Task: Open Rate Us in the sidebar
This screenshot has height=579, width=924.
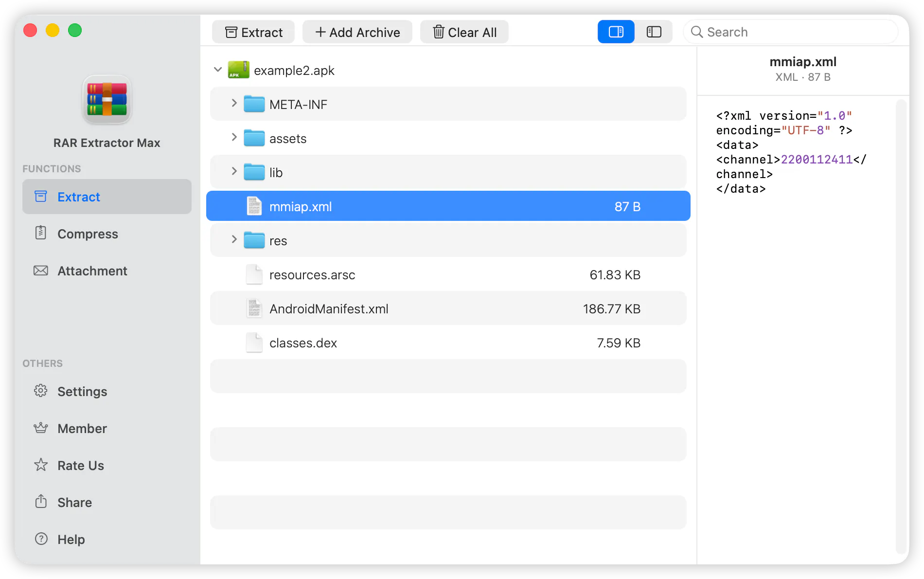Action: (107, 465)
